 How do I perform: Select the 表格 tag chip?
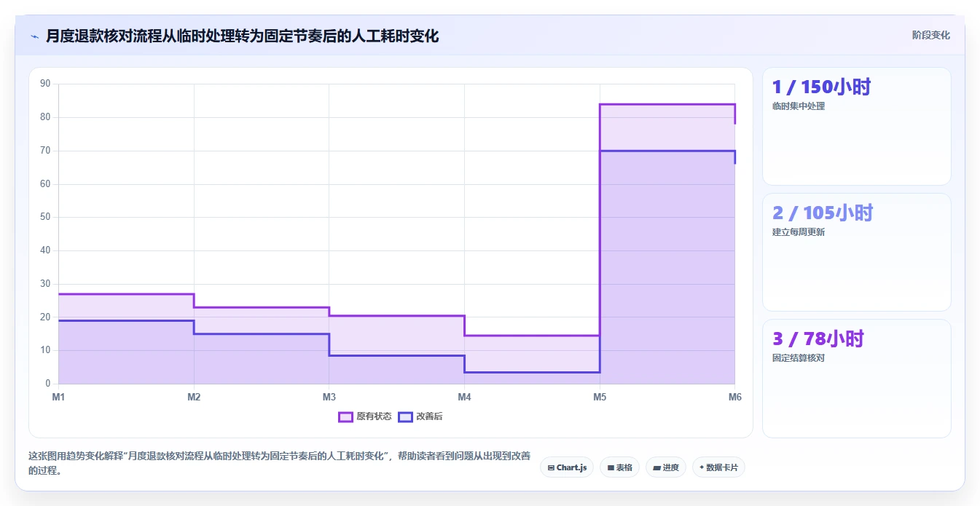click(x=620, y=467)
